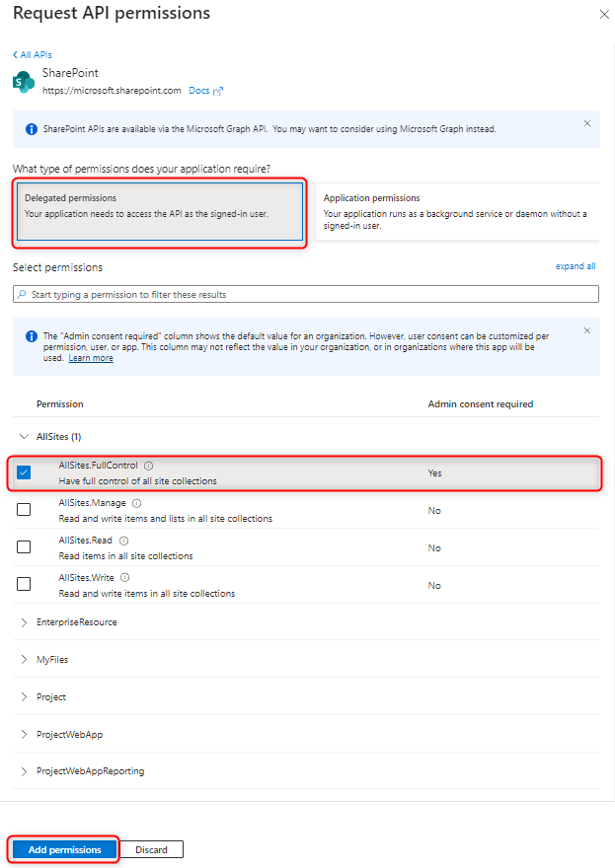The image size is (615, 868).
Task: Open info icon beside AllSites.Write
Action: pos(125,577)
